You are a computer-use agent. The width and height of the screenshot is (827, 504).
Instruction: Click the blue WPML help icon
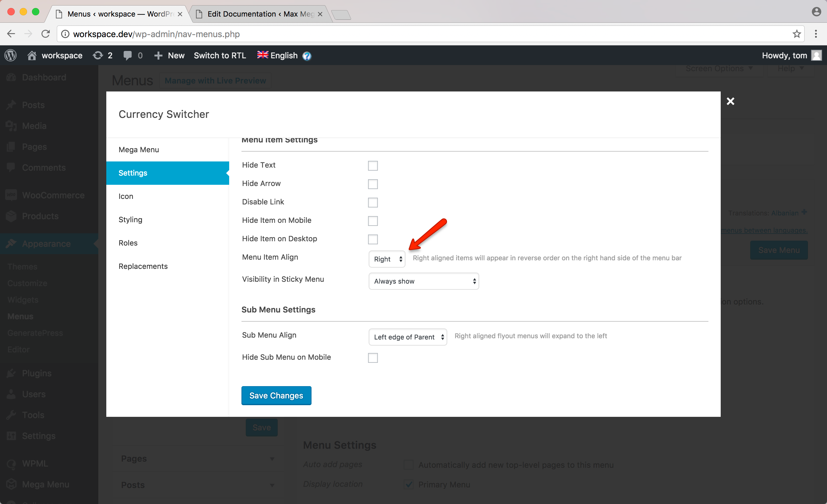307,56
